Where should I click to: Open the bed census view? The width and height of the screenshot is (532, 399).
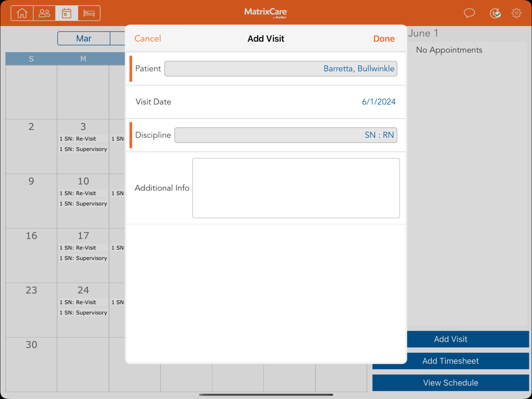pos(88,13)
